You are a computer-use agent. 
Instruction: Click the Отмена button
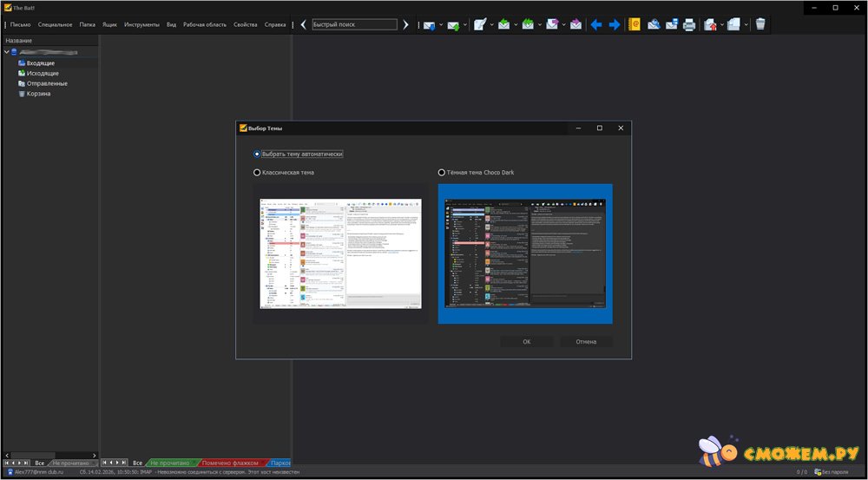(586, 342)
